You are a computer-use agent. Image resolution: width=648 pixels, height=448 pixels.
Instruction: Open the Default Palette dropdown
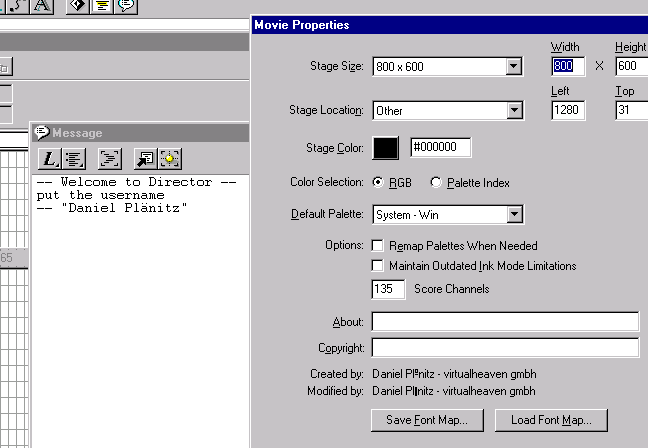tap(515, 214)
